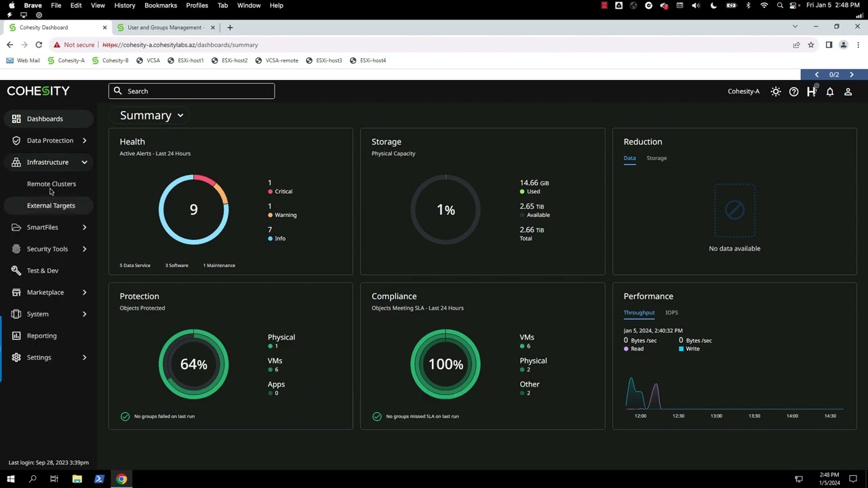Expand System submenu chevron
Image resolution: width=868 pixels, height=488 pixels.
coord(84,314)
